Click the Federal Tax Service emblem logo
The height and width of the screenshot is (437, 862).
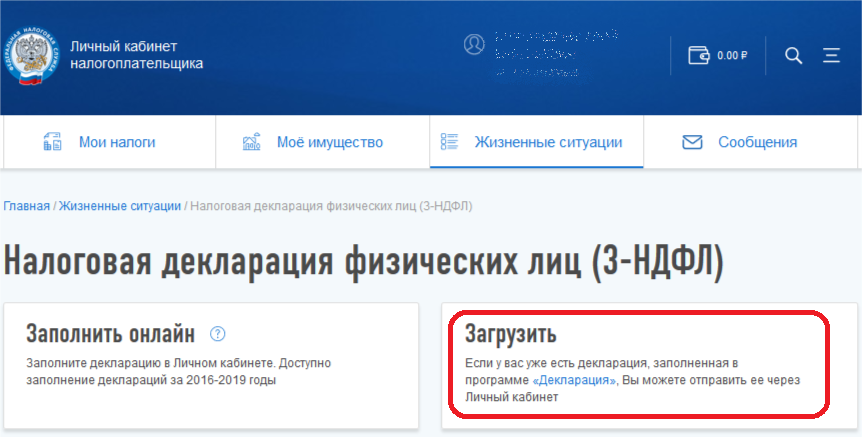click(x=31, y=56)
